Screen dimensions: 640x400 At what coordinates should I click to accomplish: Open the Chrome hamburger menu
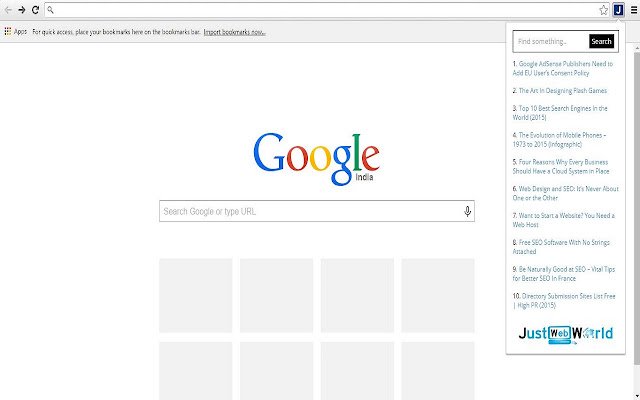(x=634, y=10)
